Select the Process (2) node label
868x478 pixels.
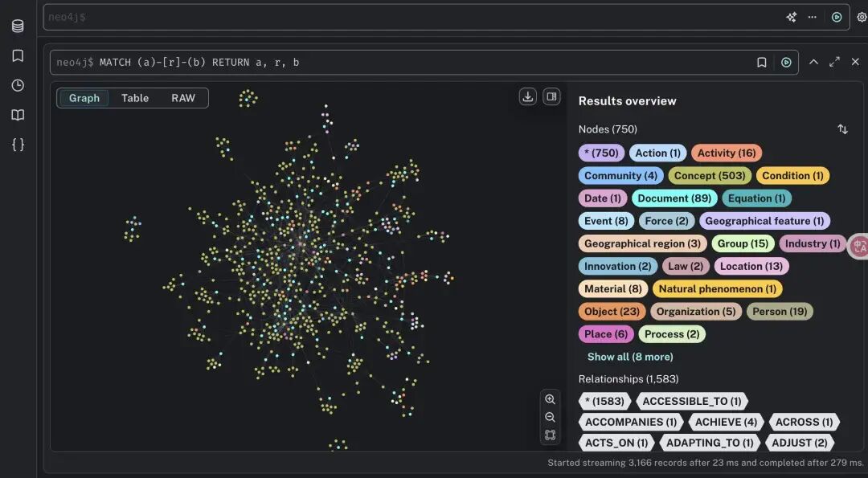(x=671, y=335)
